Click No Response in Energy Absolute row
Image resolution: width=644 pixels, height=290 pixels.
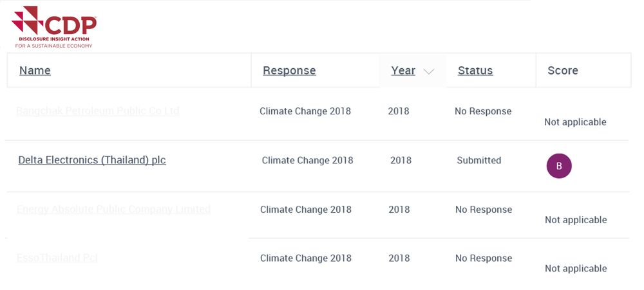[x=484, y=210]
